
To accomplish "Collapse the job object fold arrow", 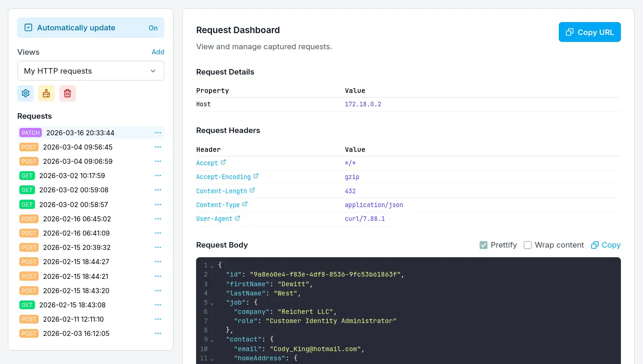I will point(212,303).
